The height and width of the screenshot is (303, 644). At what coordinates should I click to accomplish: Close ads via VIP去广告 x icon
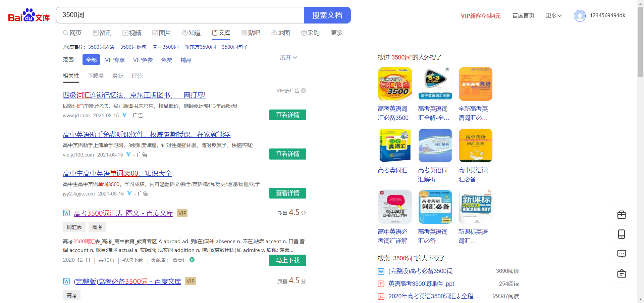304,90
